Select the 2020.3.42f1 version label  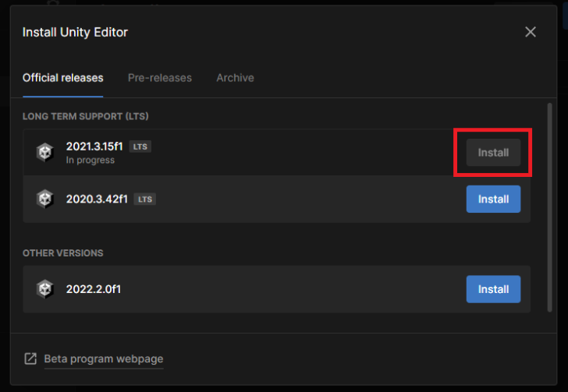(x=97, y=199)
